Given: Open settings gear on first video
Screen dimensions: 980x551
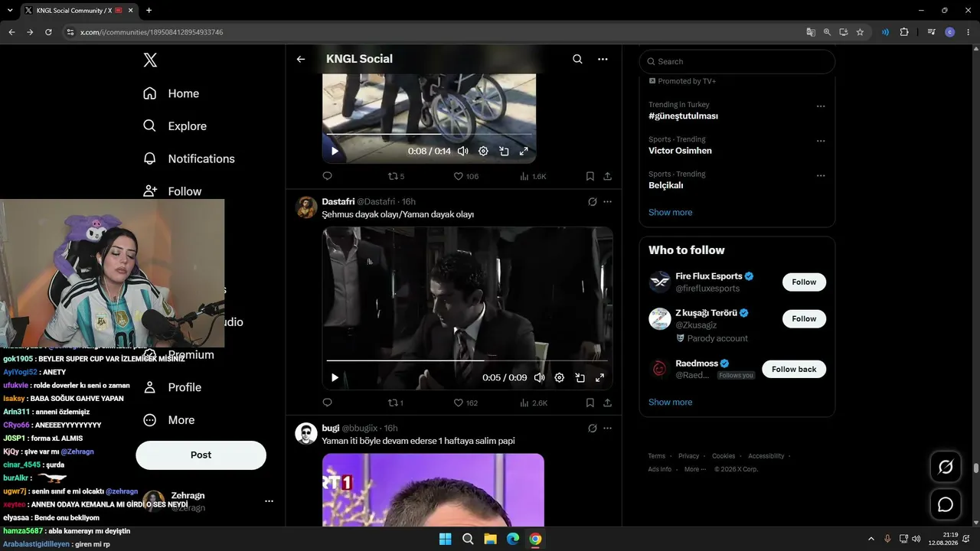Looking at the screenshot, I should coord(483,152).
